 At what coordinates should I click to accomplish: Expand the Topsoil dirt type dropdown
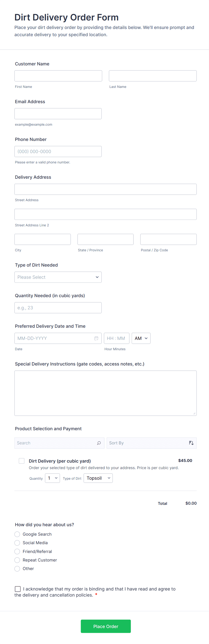click(x=98, y=478)
